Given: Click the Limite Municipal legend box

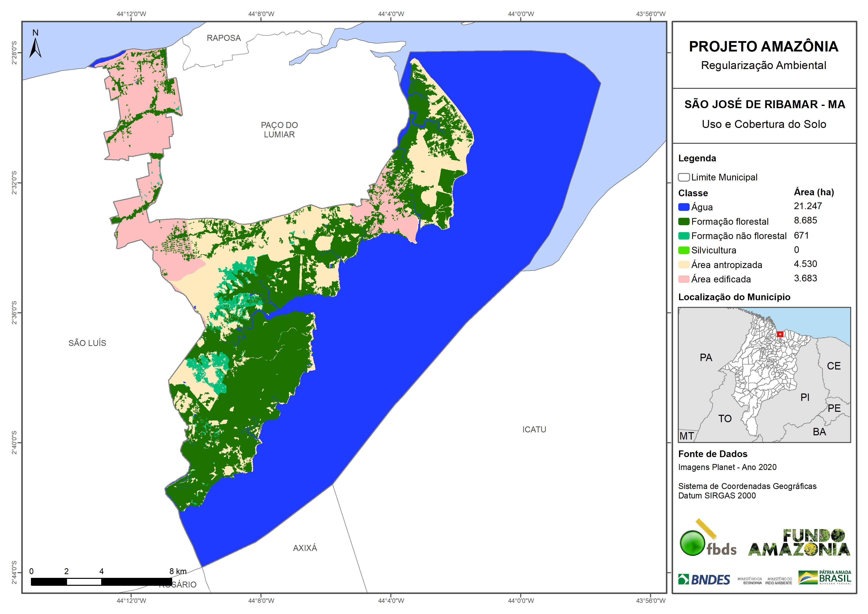Looking at the screenshot, I should point(683,177).
